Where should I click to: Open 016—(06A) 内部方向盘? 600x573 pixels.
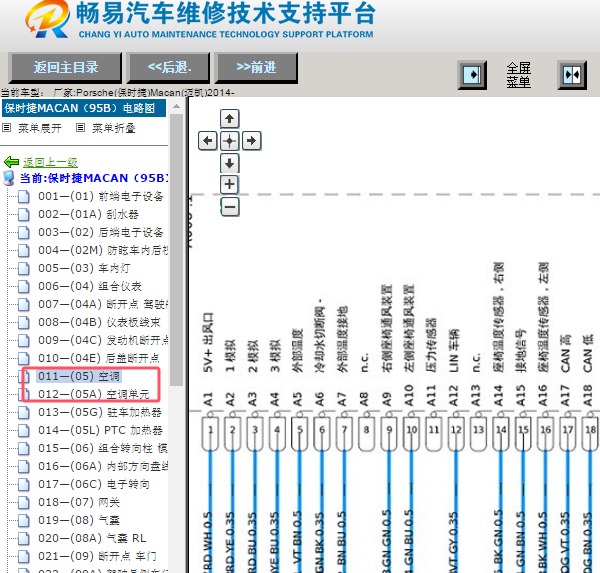(x=103, y=466)
